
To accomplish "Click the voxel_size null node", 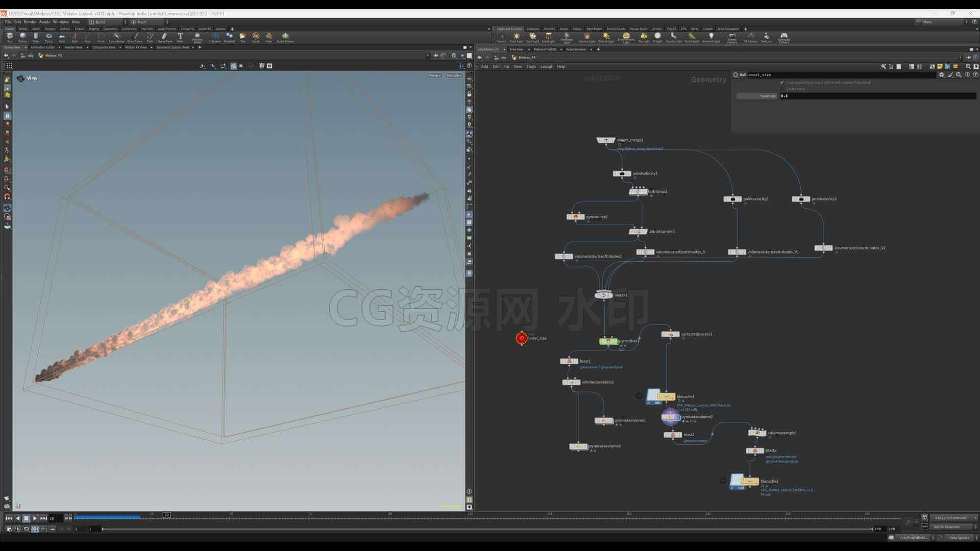I will click(x=522, y=338).
